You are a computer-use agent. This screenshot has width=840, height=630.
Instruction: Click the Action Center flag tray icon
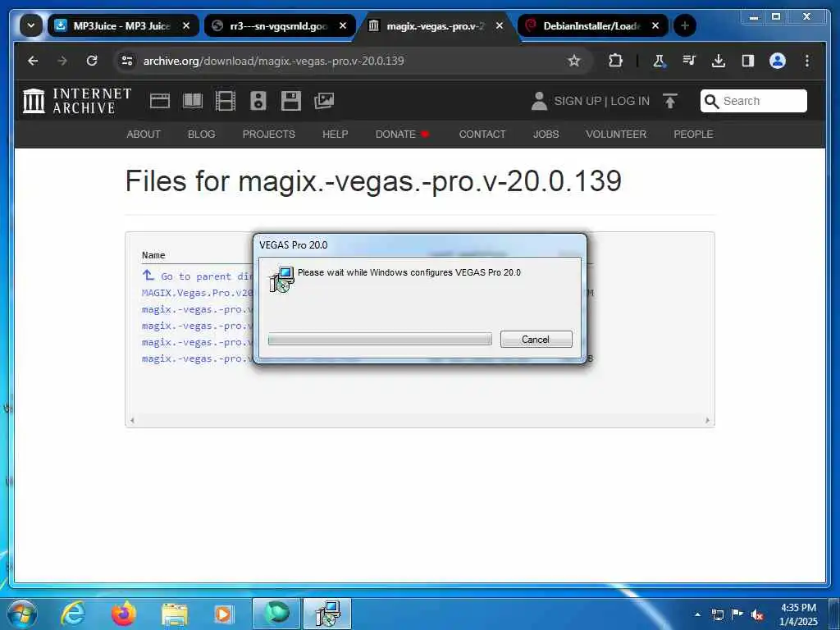(737, 614)
